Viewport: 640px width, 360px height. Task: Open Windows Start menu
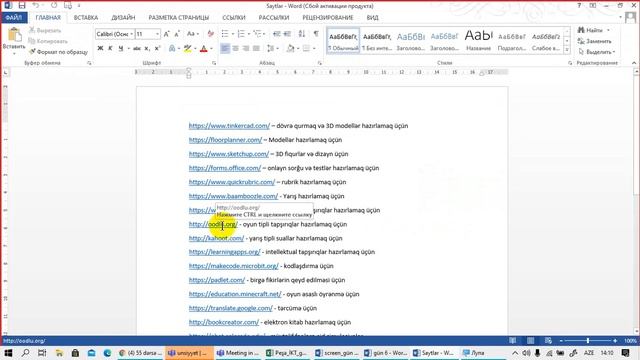(x=8, y=353)
